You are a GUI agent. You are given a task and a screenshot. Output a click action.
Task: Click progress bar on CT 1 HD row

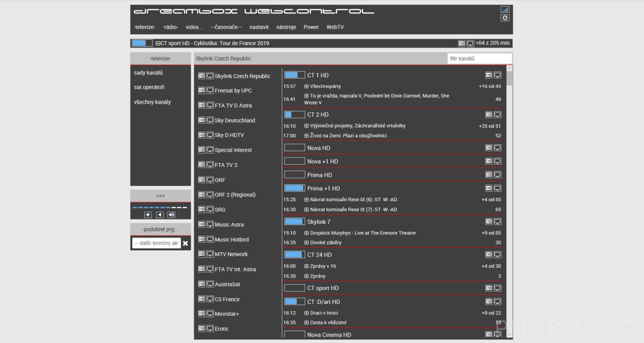coord(295,75)
